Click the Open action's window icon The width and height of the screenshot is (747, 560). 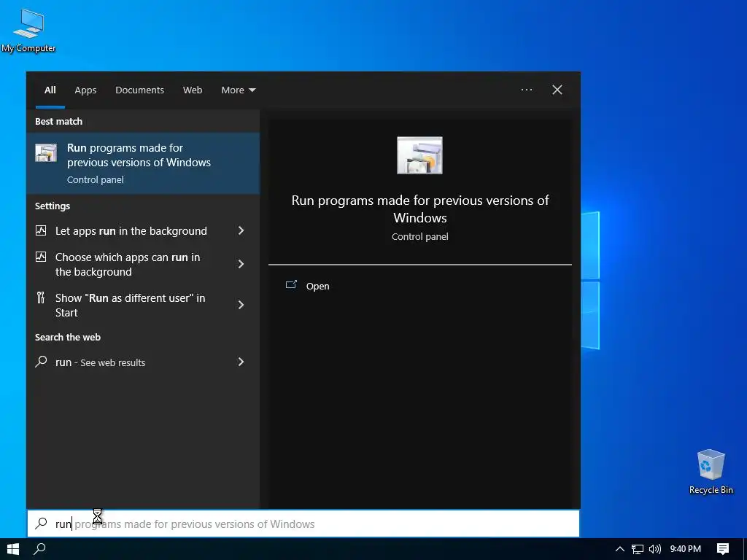tap(291, 285)
